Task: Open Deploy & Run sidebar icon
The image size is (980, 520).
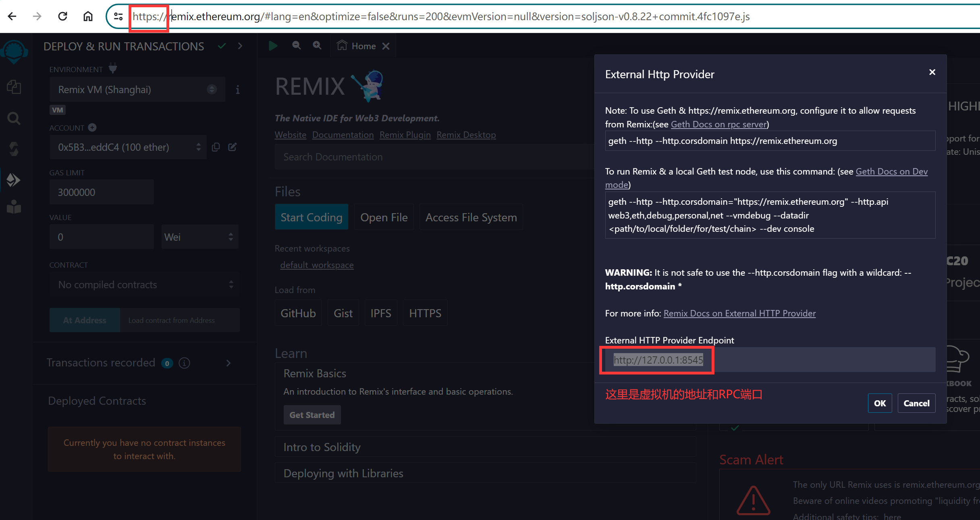Action: click(x=13, y=179)
